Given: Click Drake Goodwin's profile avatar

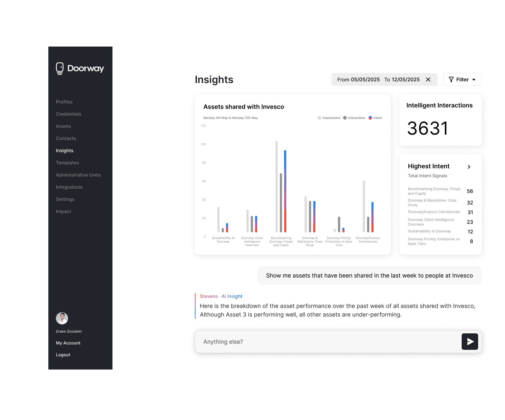Looking at the screenshot, I should [62, 318].
